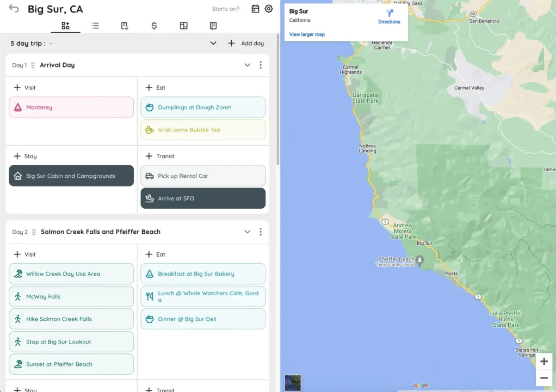This screenshot has height=392, width=556.
Task: Add a Visit item to Day 1
Action: [24, 88]
